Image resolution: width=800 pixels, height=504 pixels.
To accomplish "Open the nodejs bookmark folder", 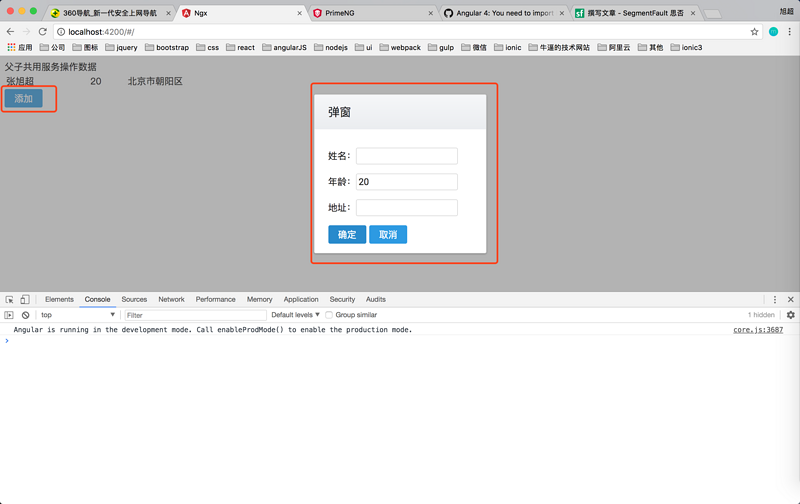I will pos(331,47).
